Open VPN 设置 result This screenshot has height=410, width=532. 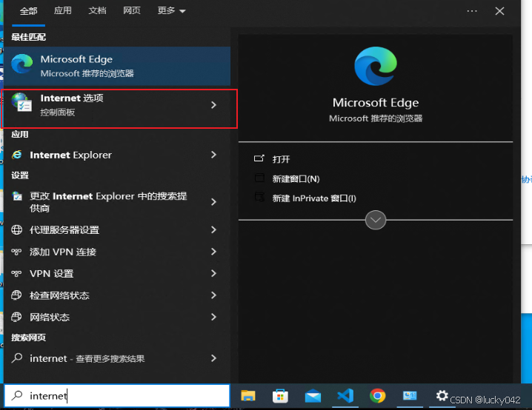click(x=117, y=273)
